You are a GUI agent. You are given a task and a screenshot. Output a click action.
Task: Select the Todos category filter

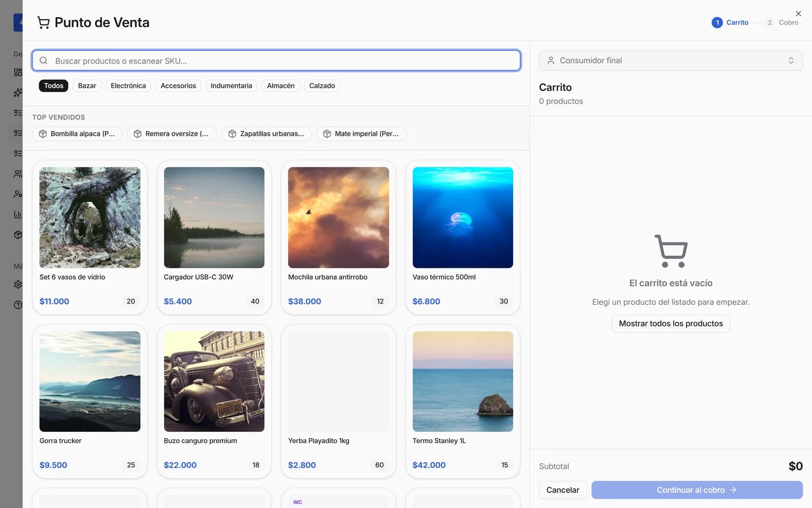point(53,86)
